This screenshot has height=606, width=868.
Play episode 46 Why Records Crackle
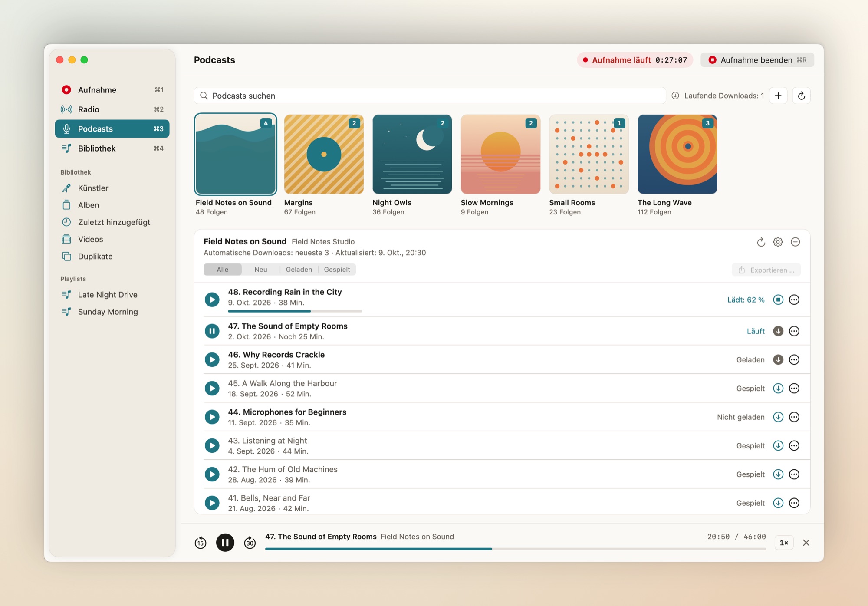coord(212,360)
